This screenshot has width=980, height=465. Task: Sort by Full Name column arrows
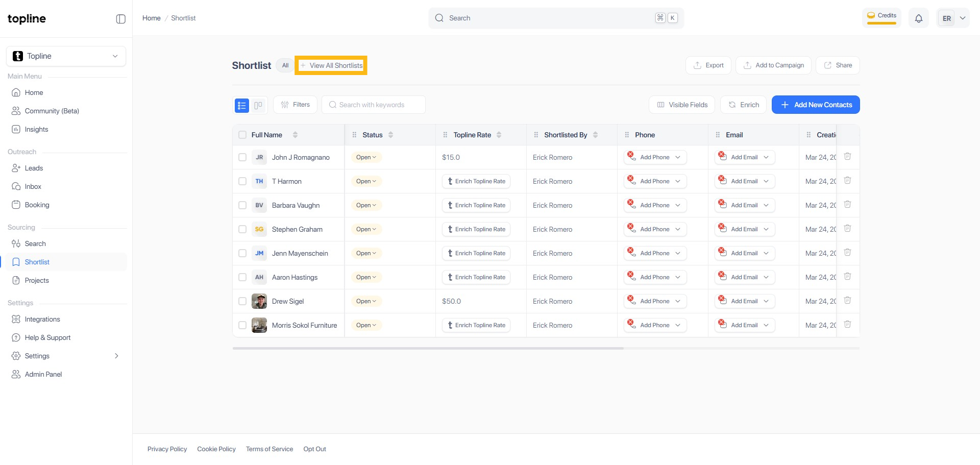(x=295, y=135)
